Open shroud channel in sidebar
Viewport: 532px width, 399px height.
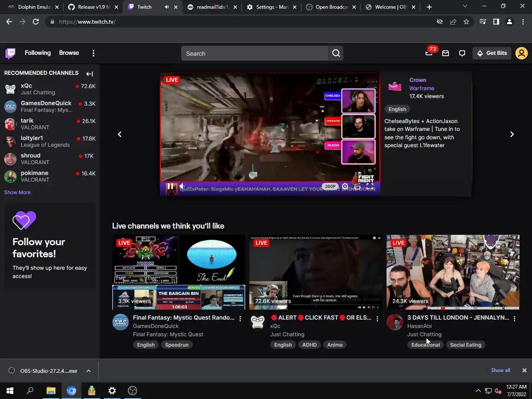(50, 159)
